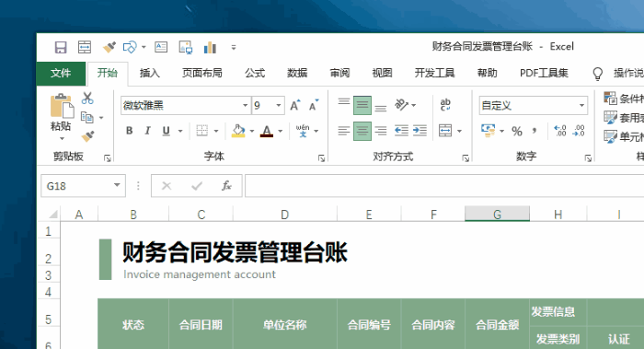The height and width of the screenshot is (349, 644).
Task: Select Bottom Align icon
Action: pyautogui.click(x=381, y=109)
